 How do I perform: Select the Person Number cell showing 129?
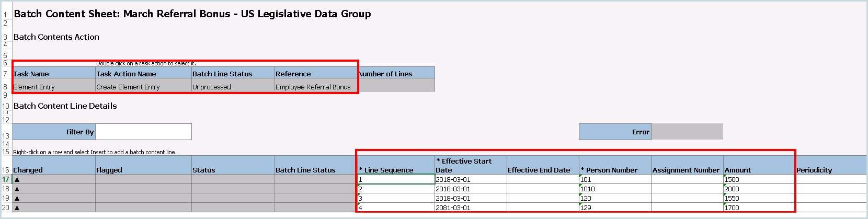[614, 208]
